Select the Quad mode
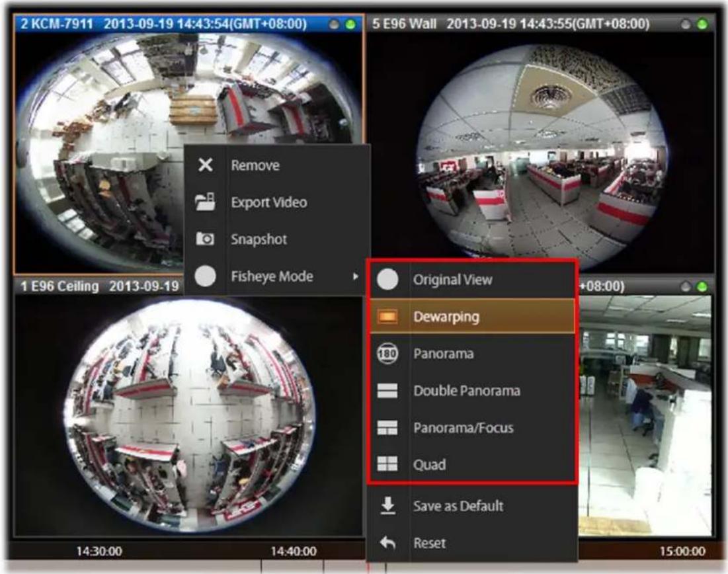The width and height of the screenshot is (728, 574). point(472,464)
